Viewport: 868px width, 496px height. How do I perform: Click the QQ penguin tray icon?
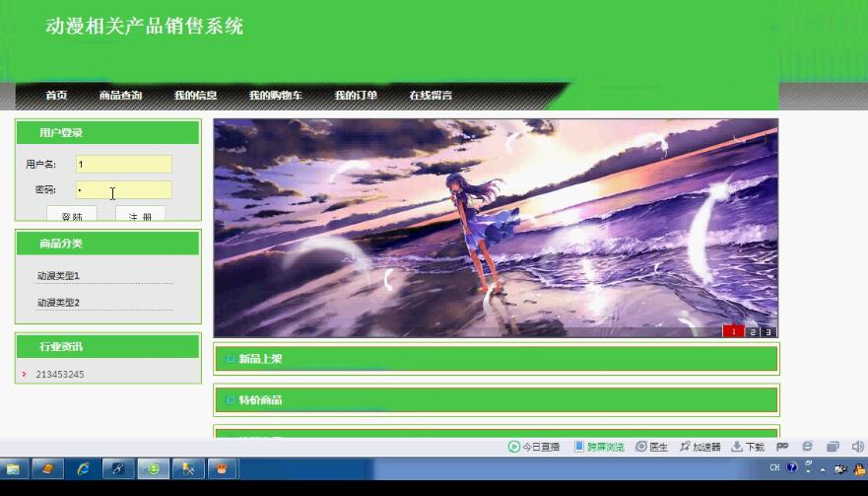point(860,470)
